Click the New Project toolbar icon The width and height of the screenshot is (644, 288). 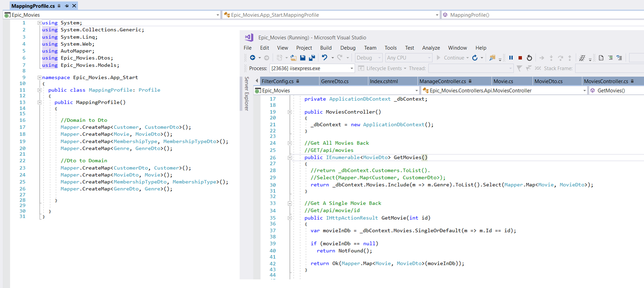click(280, 58)
